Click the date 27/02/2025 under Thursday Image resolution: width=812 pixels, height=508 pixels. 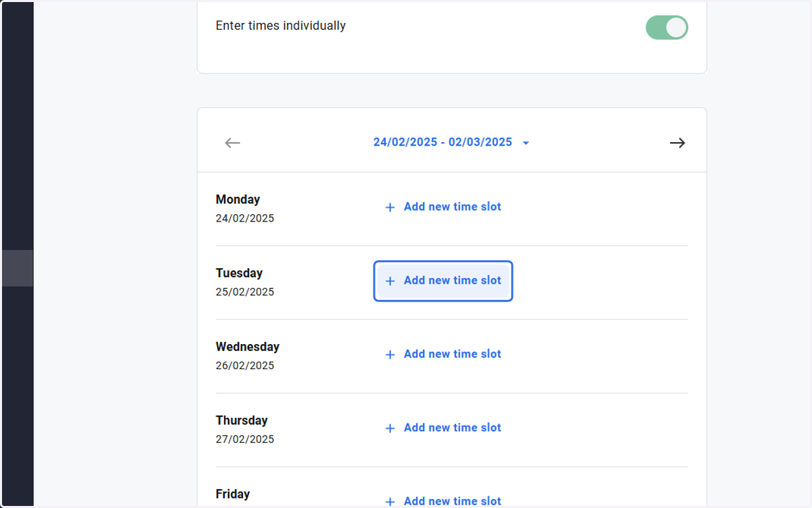(x=245, y=439)
